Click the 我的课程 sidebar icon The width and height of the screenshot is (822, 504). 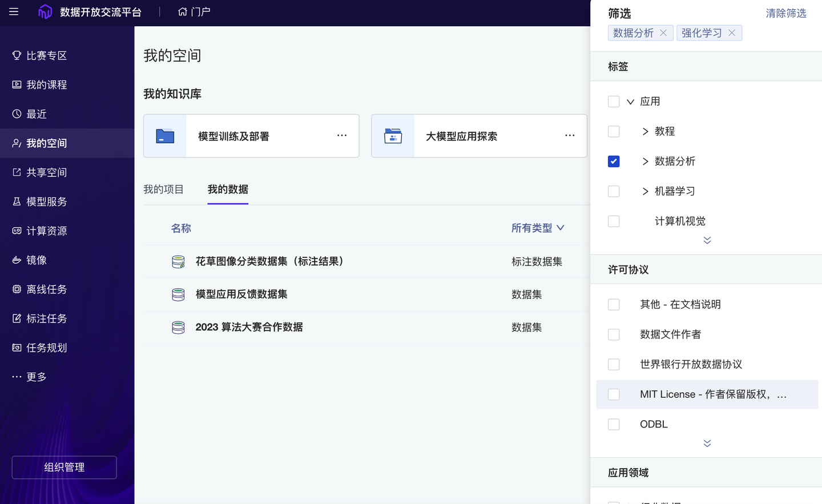pyautogui.click(x=17, y=84)
